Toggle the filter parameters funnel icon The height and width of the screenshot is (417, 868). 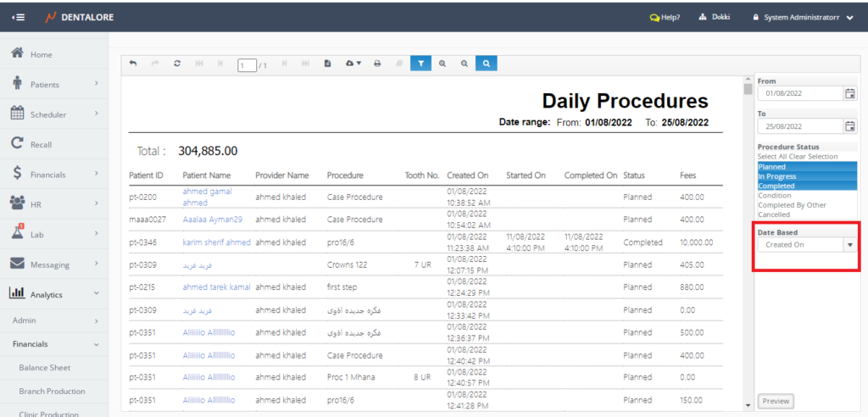point(420,64)
